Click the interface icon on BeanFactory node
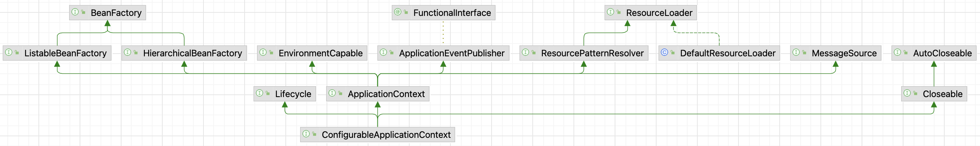 [x=75, y=12]
